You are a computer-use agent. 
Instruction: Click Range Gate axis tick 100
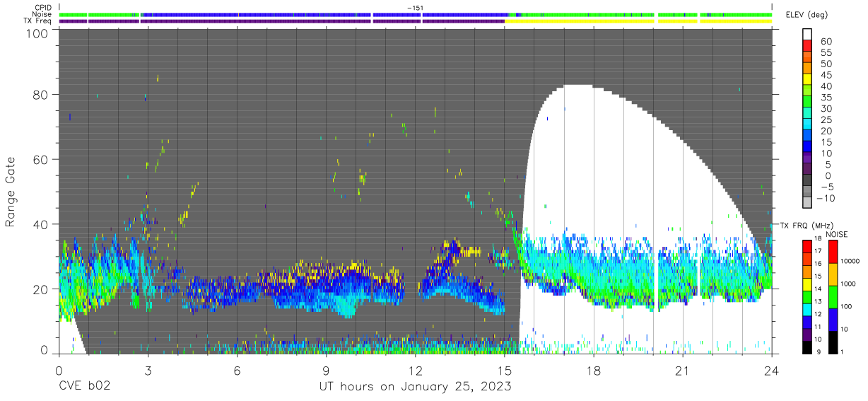(39, 33)
